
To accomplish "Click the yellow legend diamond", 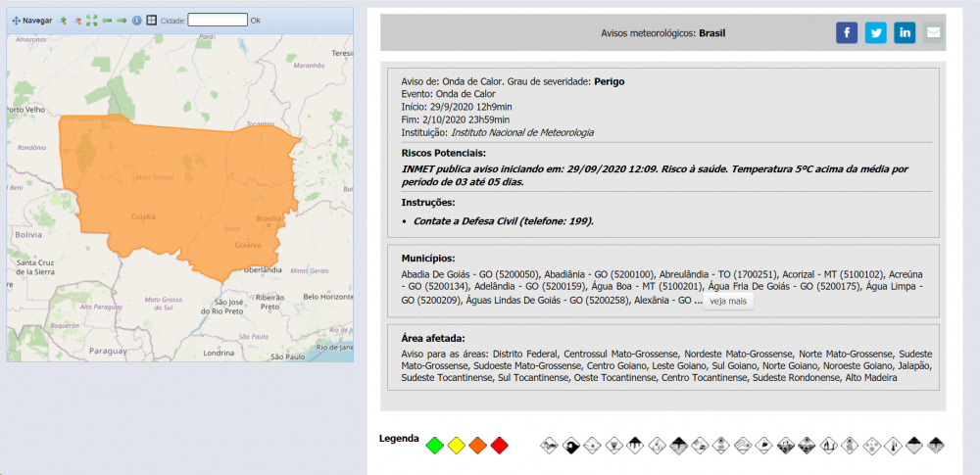I will 457,446.
